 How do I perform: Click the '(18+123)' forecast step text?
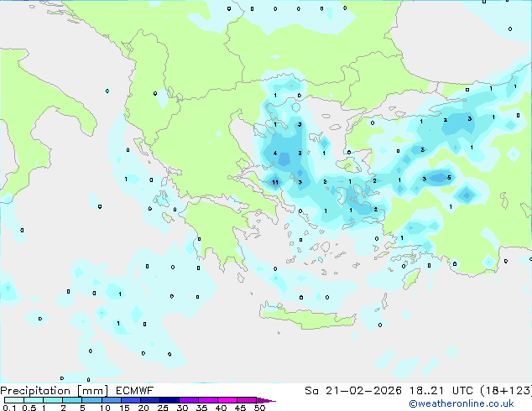click(x=506, y=391)
